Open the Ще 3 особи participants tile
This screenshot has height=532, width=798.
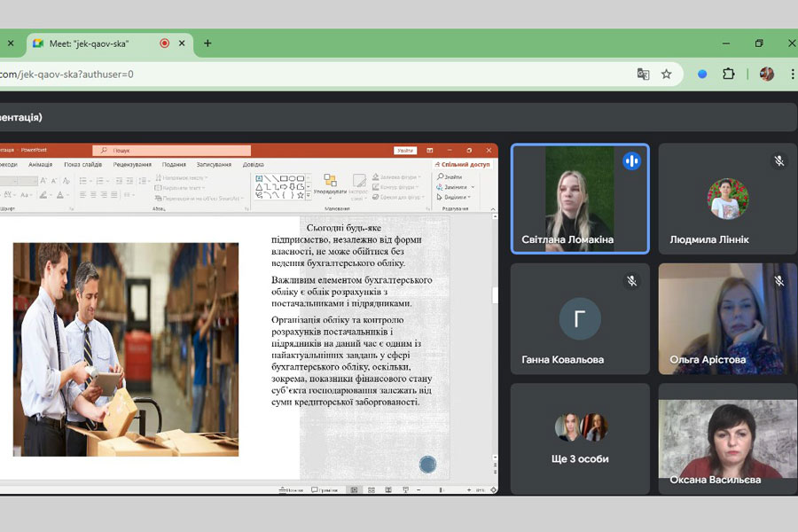(x=580, y=439)
